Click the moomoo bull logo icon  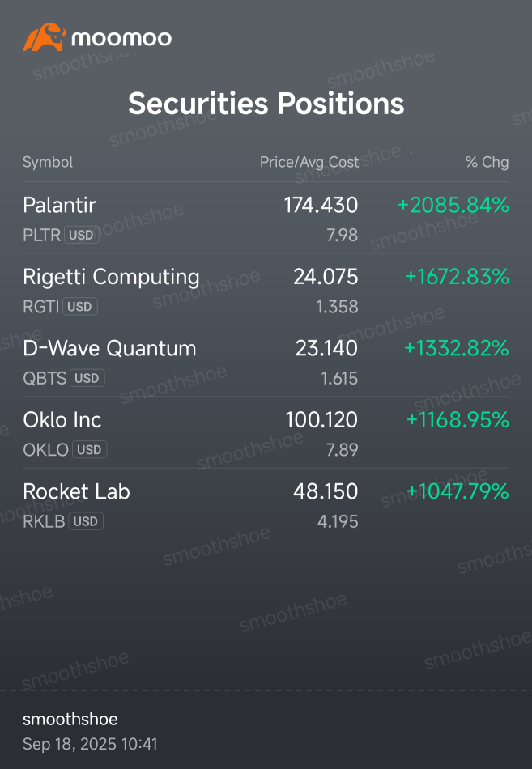pyautogui.click(x=44, y=38)
